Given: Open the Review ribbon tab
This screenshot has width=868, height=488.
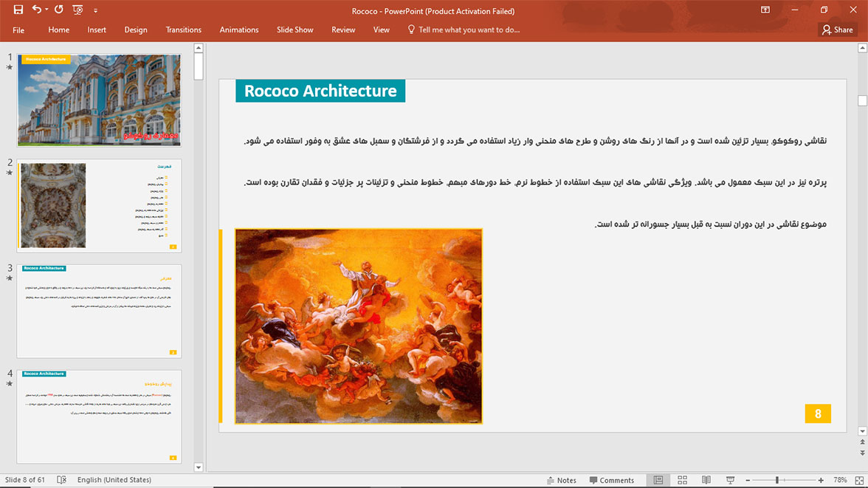Looking at the screenshot, I should [x=343, y=30].
